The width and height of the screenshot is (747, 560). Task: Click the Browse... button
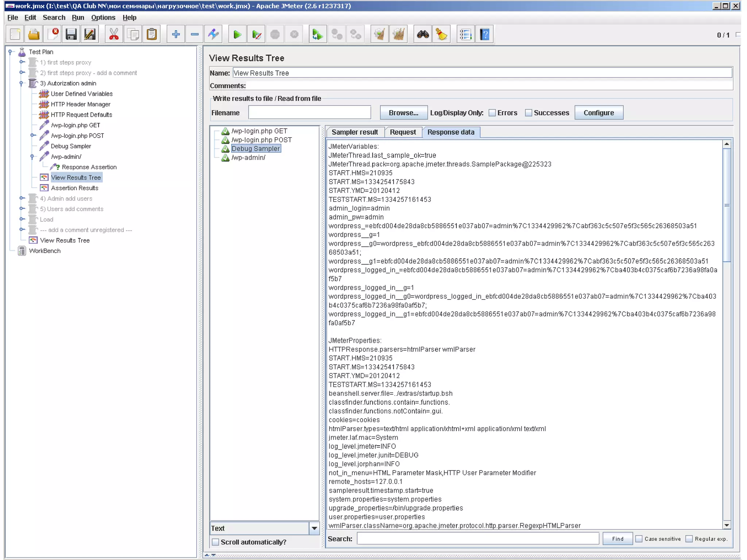coord(403,113)
